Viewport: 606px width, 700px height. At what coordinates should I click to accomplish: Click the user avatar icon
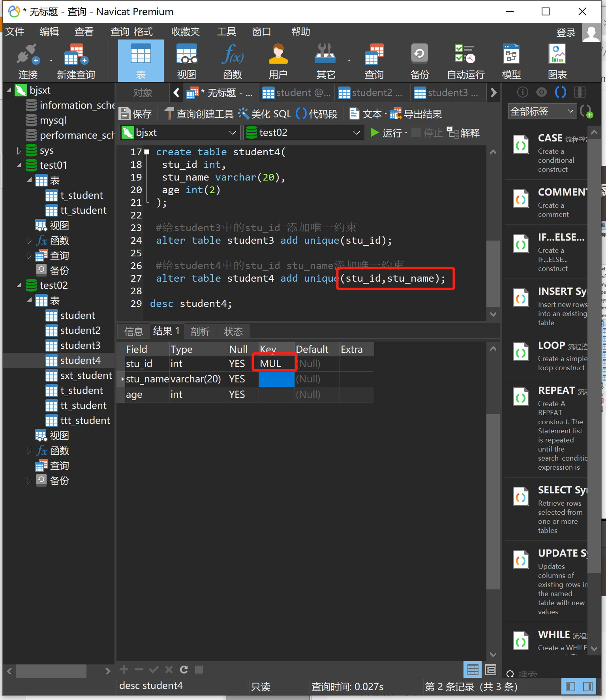(x=591, y=32)
